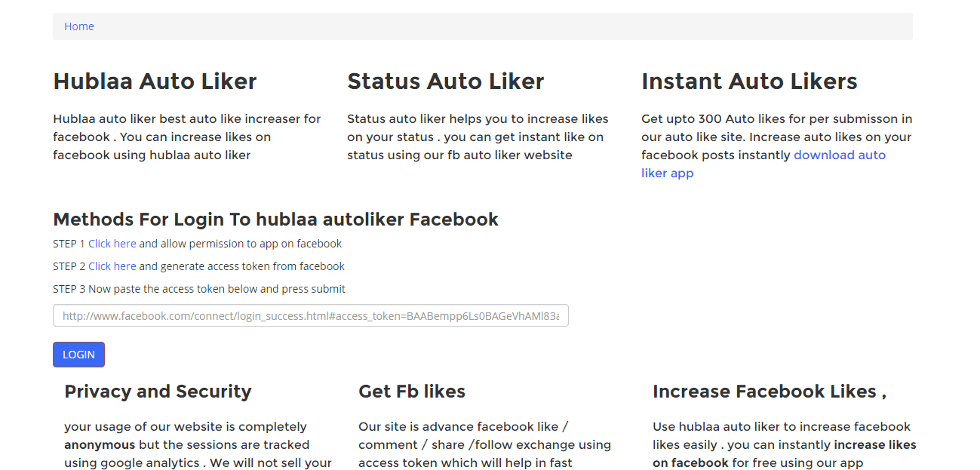Click the 'Our site is advance' paragraph
Viewport: 980px width, 470px height.
click(484, 445)
